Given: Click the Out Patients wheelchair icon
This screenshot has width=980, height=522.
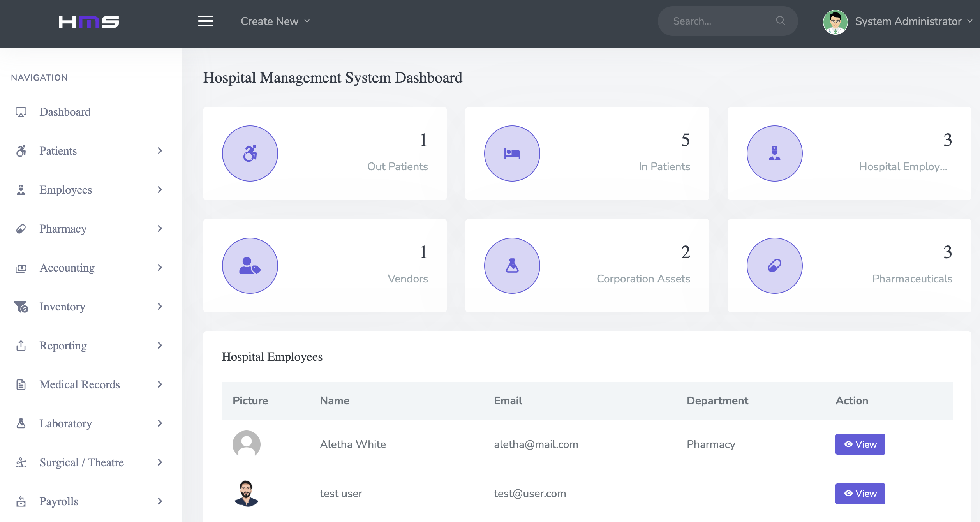Looking at the screenshot, I should coord(250,153).
